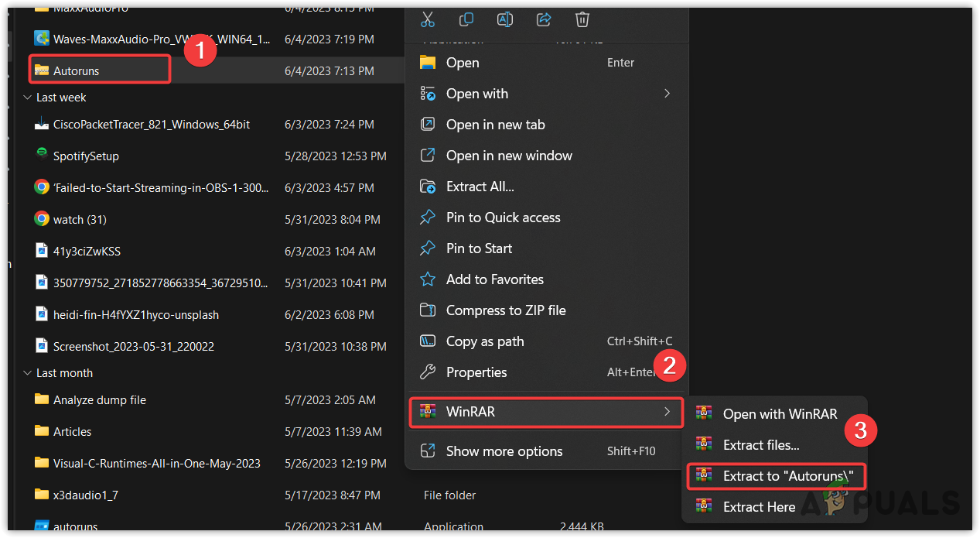This screenshot has width=980, height=538.
Task: Click the Copy icon in context menu
Action: tap(466, 19)
